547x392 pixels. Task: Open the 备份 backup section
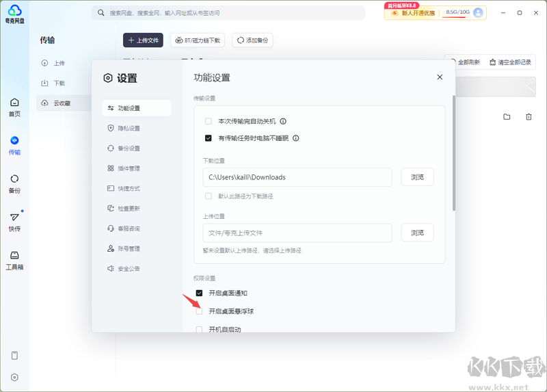click(x=14, y=184)
